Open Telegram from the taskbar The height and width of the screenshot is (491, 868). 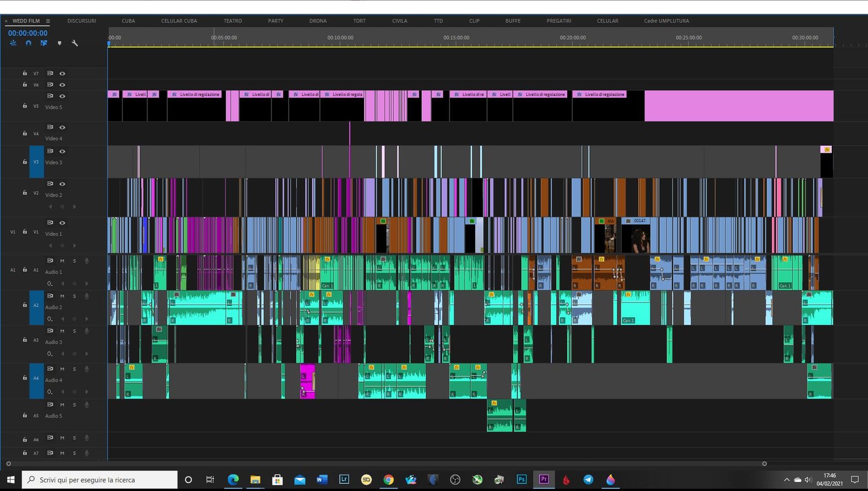(x=589, y=479)
